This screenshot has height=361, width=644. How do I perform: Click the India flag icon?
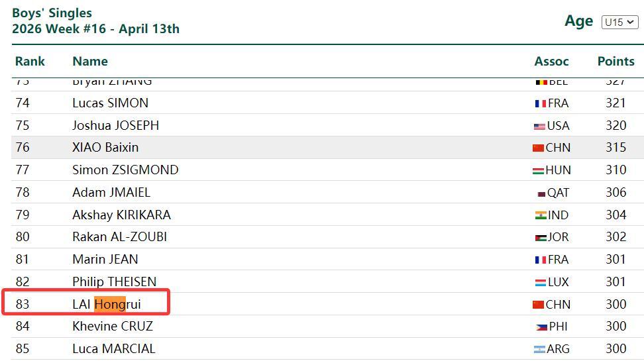click(x=541, y=215)
